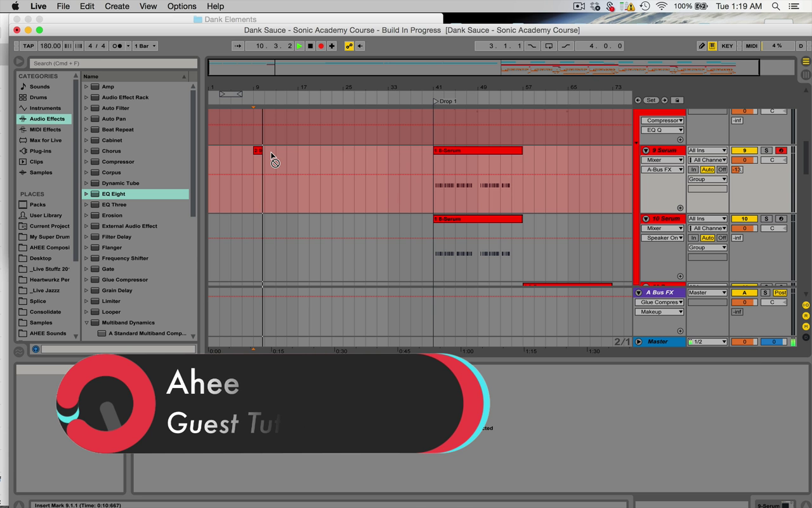Click the Back to Arrangement arrow
This screenshot has width=812, height=508.
pos(360,46)
